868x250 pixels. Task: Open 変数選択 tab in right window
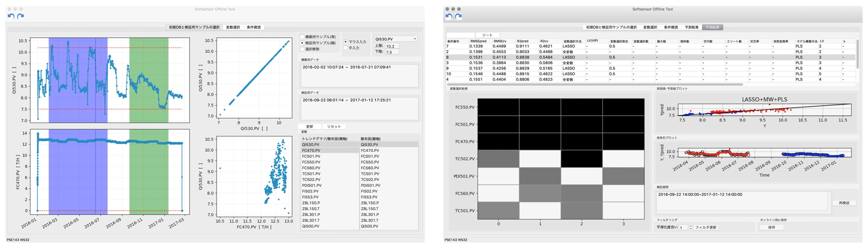click(x=650, y=27)
